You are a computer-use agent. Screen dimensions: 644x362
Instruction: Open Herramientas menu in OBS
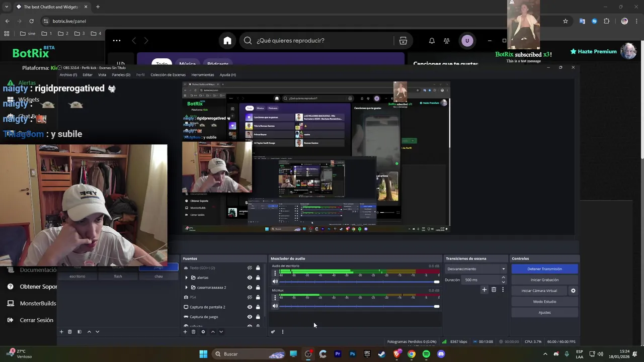pyautogui.click(x=203, y=75)
